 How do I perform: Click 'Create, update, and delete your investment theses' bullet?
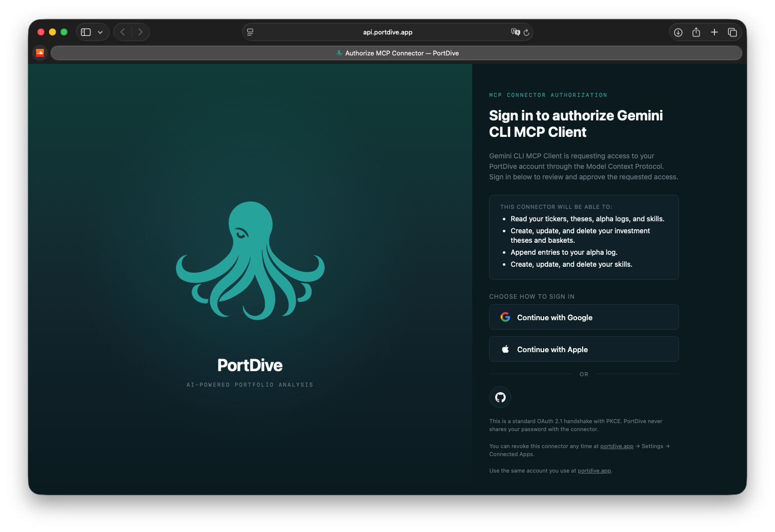580,235
